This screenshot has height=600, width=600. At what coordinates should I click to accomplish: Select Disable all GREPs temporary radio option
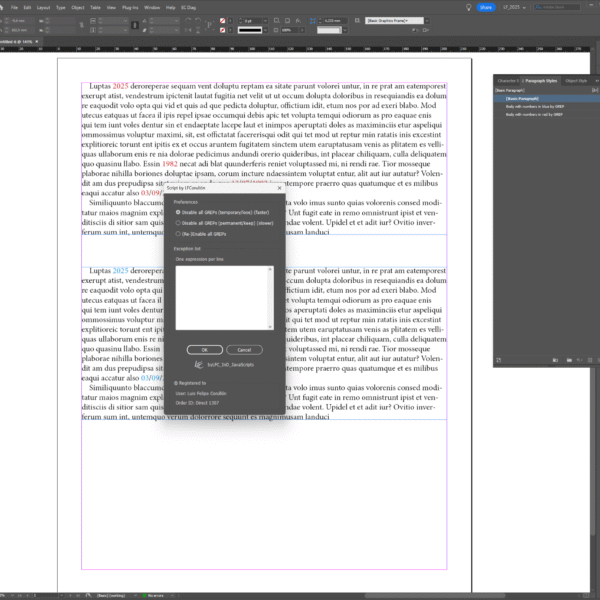pyautogui.click(x=178, y=212)
